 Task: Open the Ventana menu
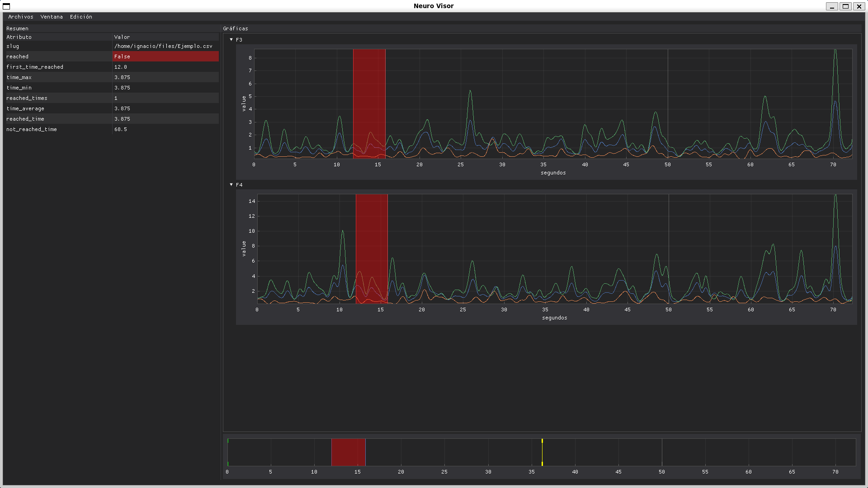(x=52, y=17)
